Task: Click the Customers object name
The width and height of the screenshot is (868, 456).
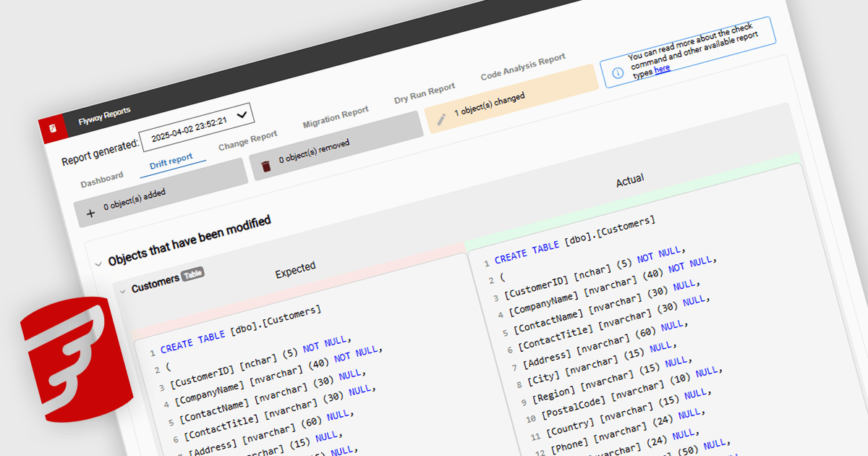Action: point(155,284)
